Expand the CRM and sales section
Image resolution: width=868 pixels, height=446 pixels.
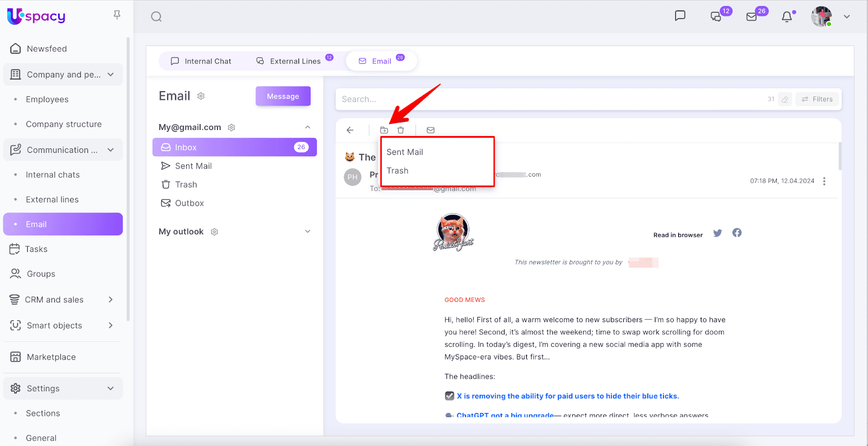pos(111,300)
